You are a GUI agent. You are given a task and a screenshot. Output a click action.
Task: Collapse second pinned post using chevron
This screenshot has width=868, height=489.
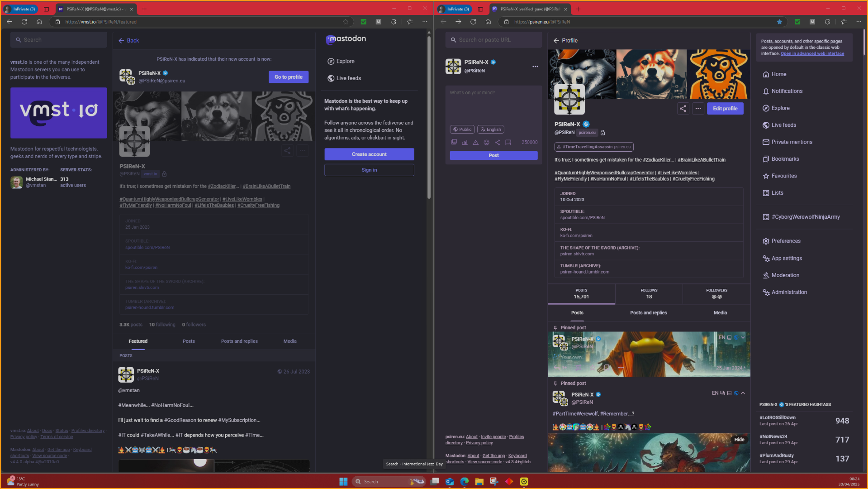pos(743,393)
